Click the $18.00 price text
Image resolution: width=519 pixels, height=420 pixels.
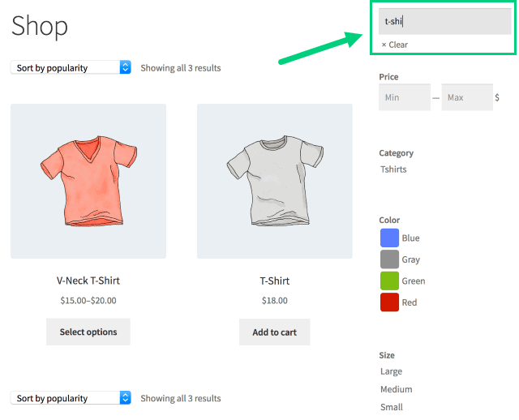(x=275, y=301)
